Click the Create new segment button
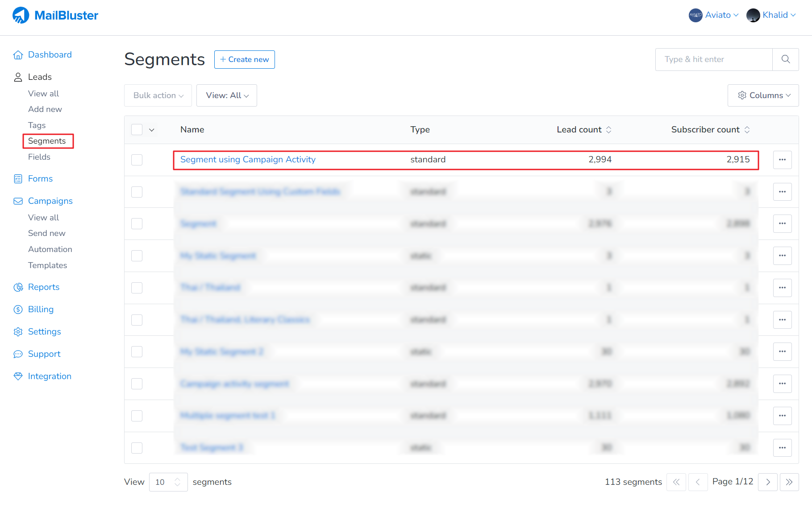812x508 pixels. tap(244, 60)
